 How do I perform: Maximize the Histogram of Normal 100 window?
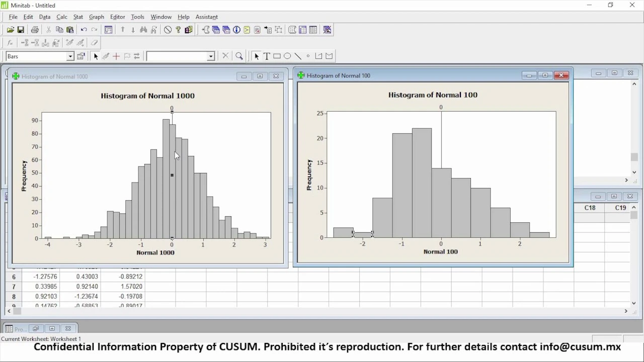click(545, 75)
